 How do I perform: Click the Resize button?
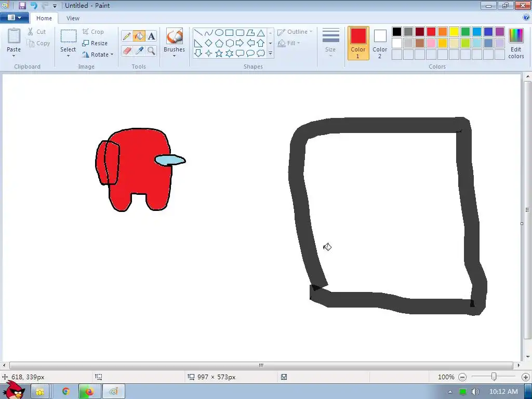click(x=95, y=43)
